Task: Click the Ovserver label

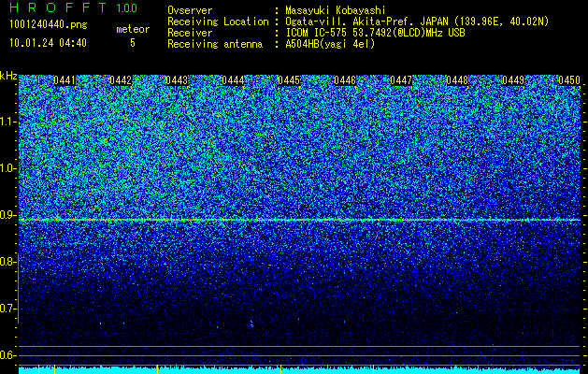Action: click(x=190, y=10)
